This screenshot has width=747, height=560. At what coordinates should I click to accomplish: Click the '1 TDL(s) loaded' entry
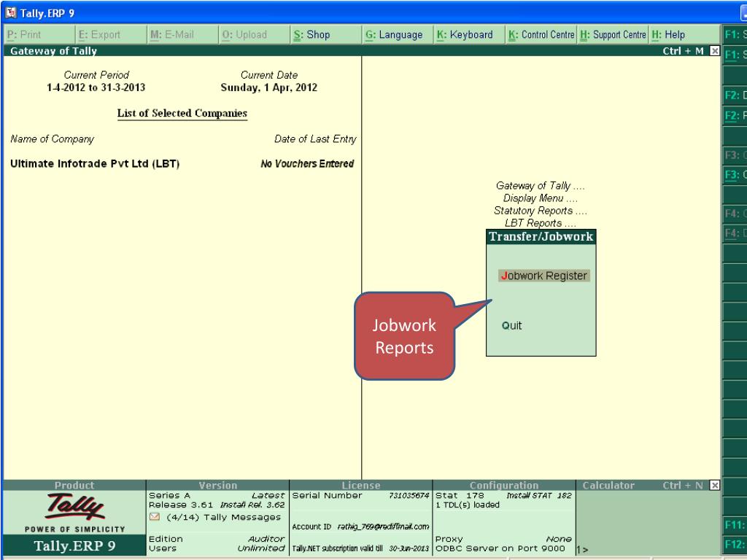pos(468,505)
